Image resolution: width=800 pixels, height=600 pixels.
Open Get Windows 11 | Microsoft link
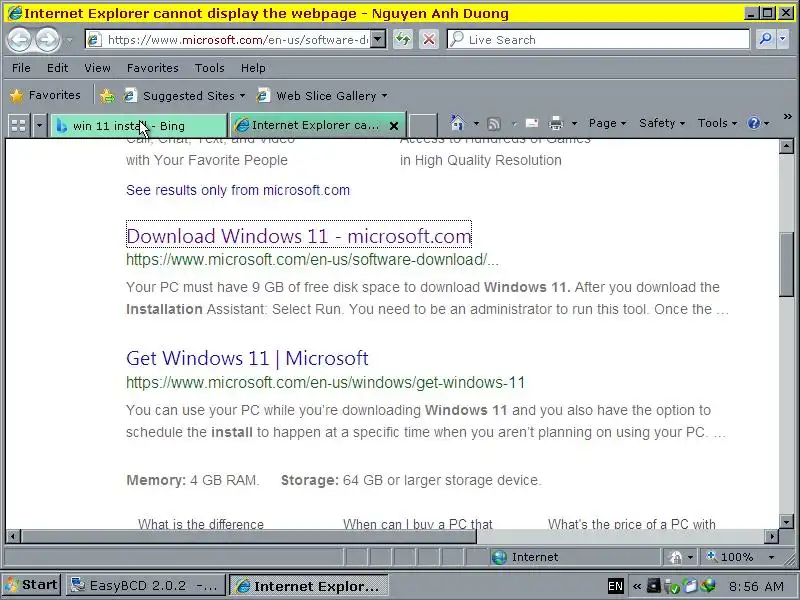click(247, 358)
